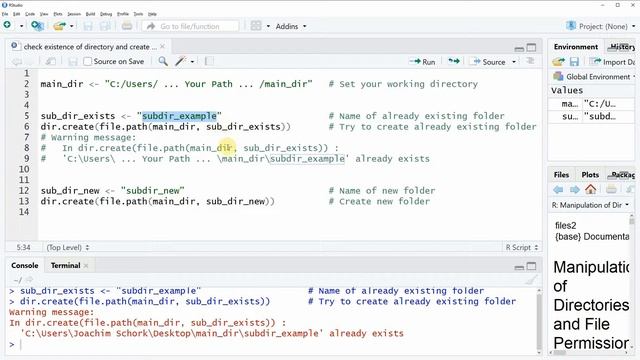Close the script tab

(162, 47)
